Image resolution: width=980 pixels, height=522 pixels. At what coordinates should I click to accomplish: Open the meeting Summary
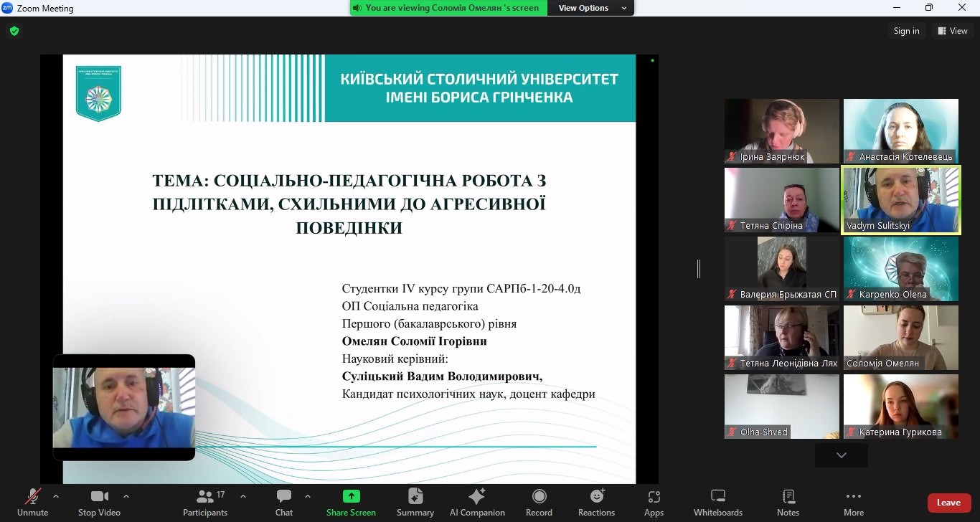tap(415, 502)
